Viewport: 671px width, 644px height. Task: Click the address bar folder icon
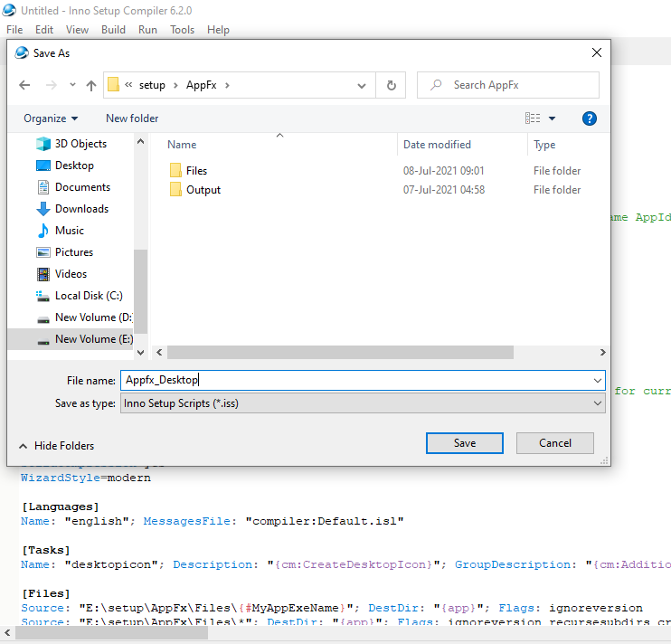[113, 85]
